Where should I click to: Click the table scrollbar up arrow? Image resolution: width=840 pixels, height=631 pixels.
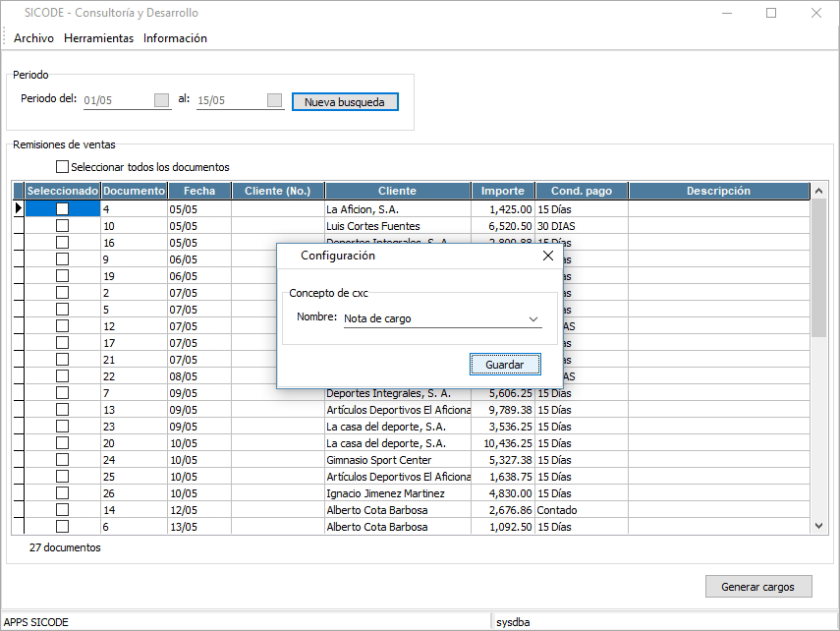[819, 191]
